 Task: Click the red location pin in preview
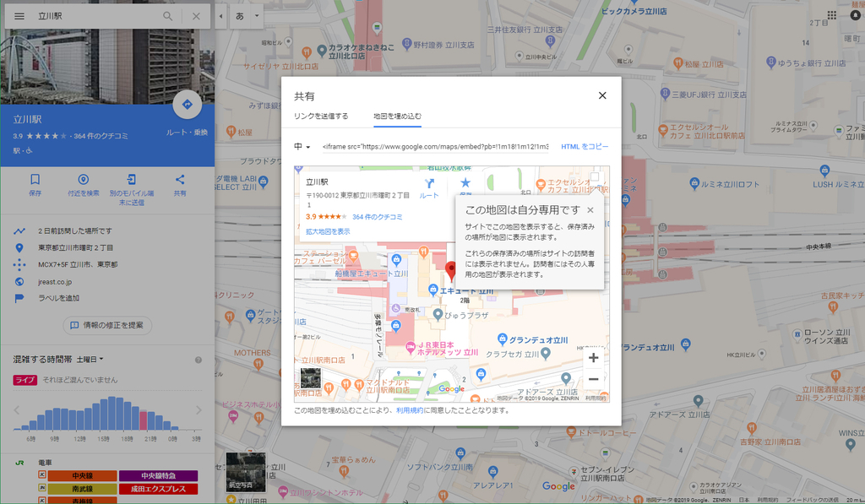pyautogui.click(x=451, y=271)
